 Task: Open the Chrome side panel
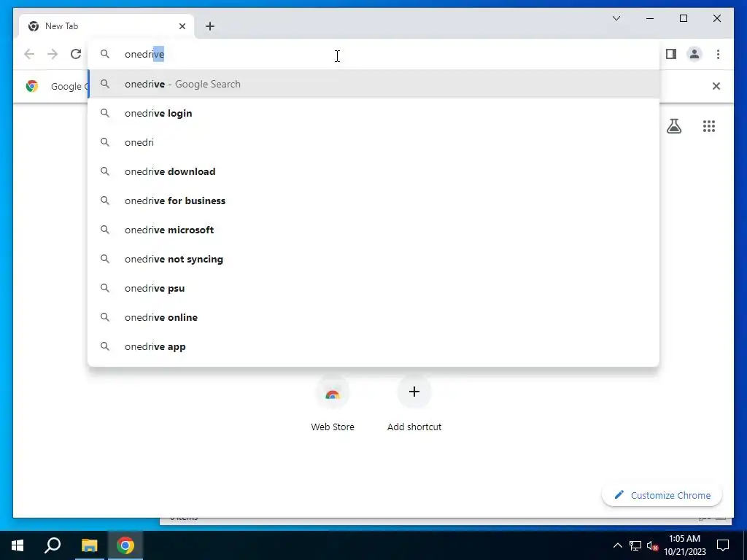pyautogui.click(x=671, y=54)
